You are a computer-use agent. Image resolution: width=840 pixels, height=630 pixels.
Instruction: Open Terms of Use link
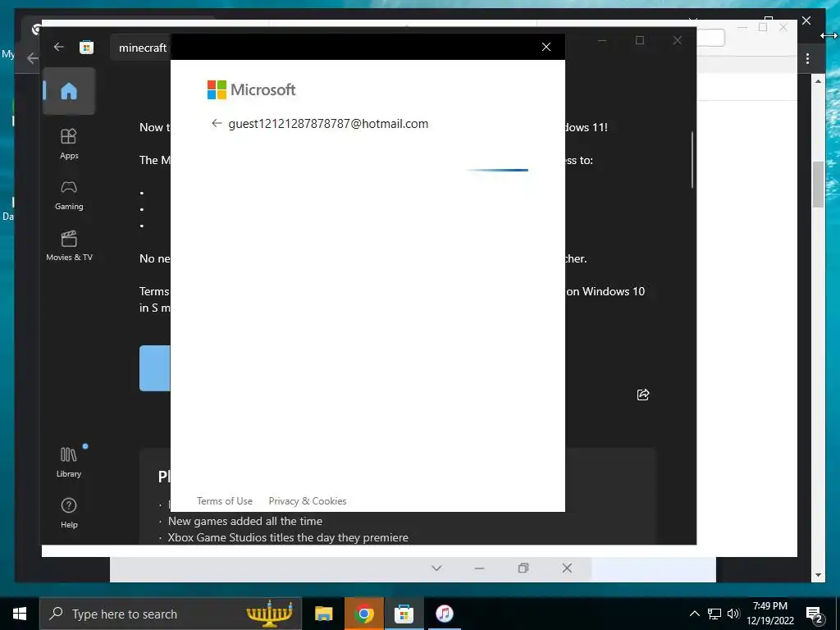225,501
